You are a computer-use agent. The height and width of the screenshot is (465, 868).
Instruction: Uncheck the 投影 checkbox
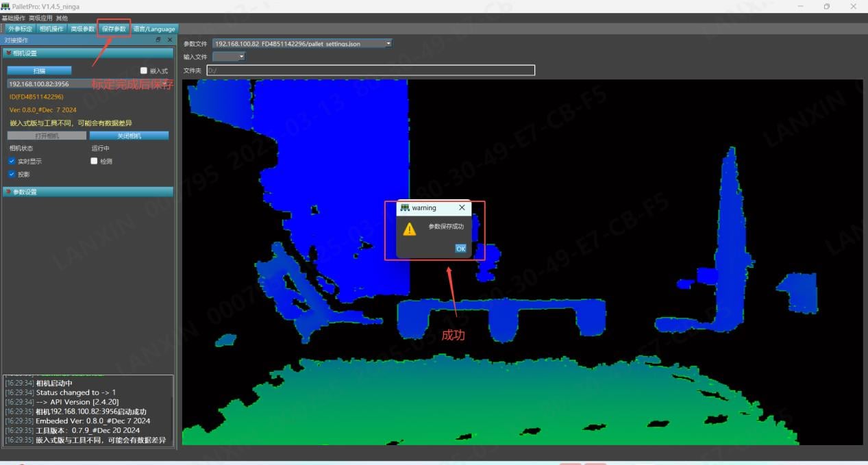(12, 174)
